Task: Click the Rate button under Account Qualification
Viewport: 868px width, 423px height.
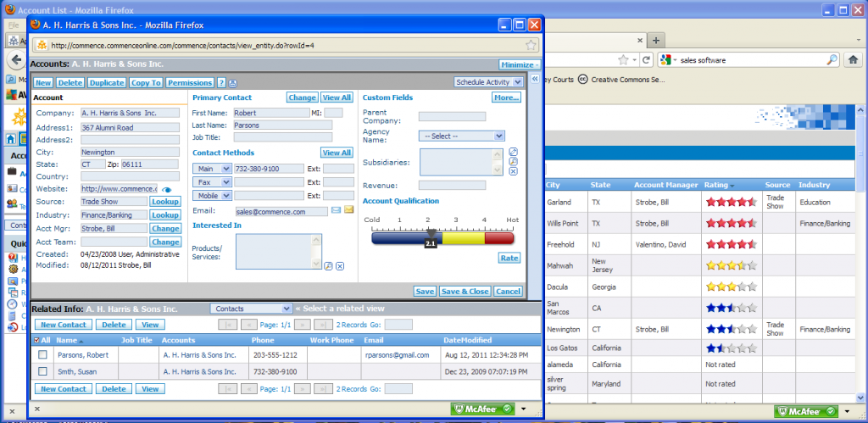Action: [x=509, y=258]
